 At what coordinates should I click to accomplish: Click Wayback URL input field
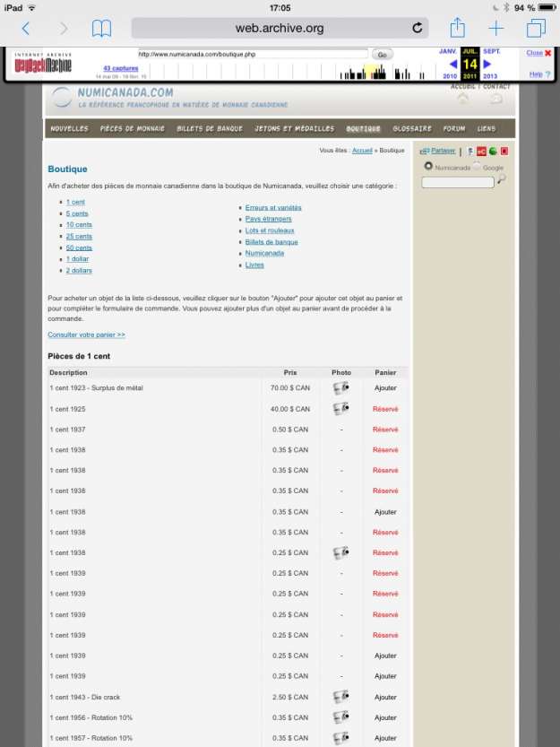pyautogui.click(x=253, y=54)
